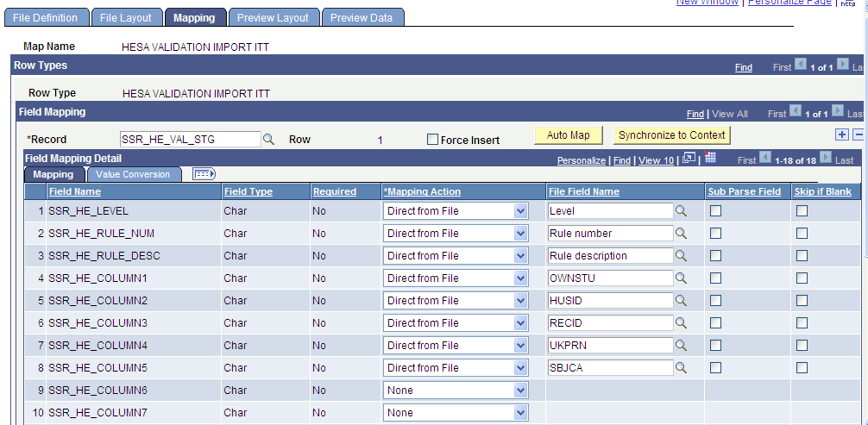
Task: Go to next row in Row Types header
Action: [x=842, y=64]
